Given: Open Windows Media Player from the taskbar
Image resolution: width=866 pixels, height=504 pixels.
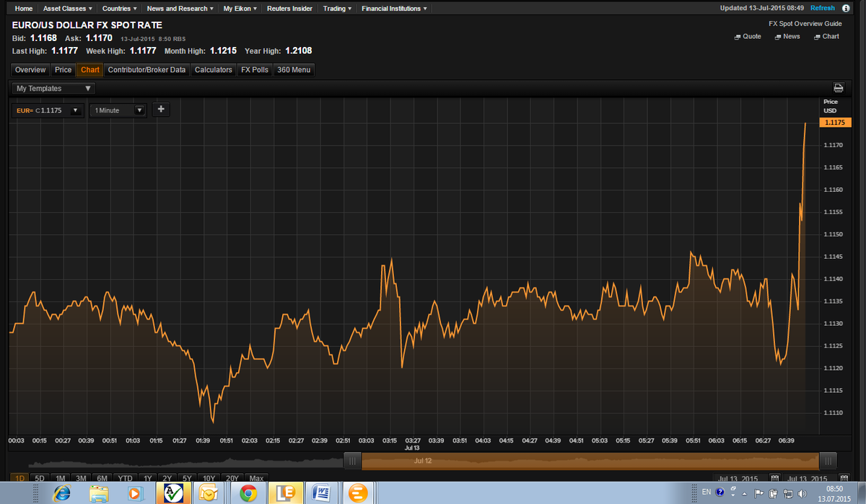Looking at the screenshot, I should [136, 493].
